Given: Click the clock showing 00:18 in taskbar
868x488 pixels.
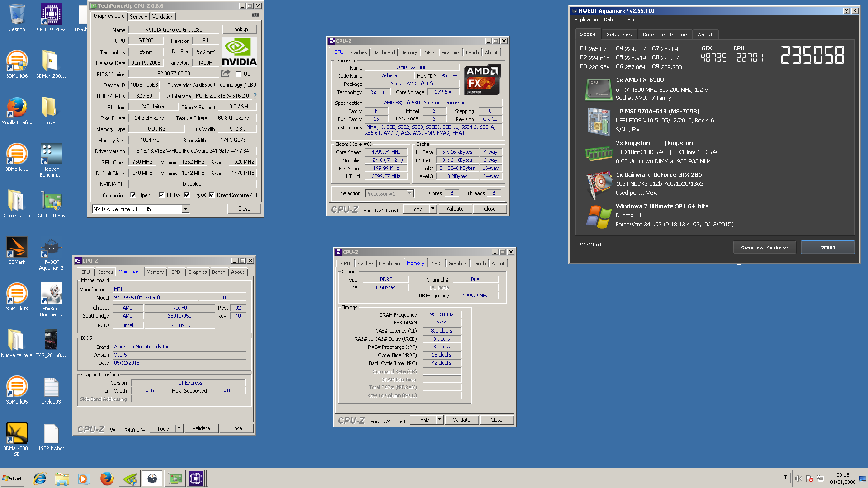Looking at the screenshot, I should pos(843,475).
